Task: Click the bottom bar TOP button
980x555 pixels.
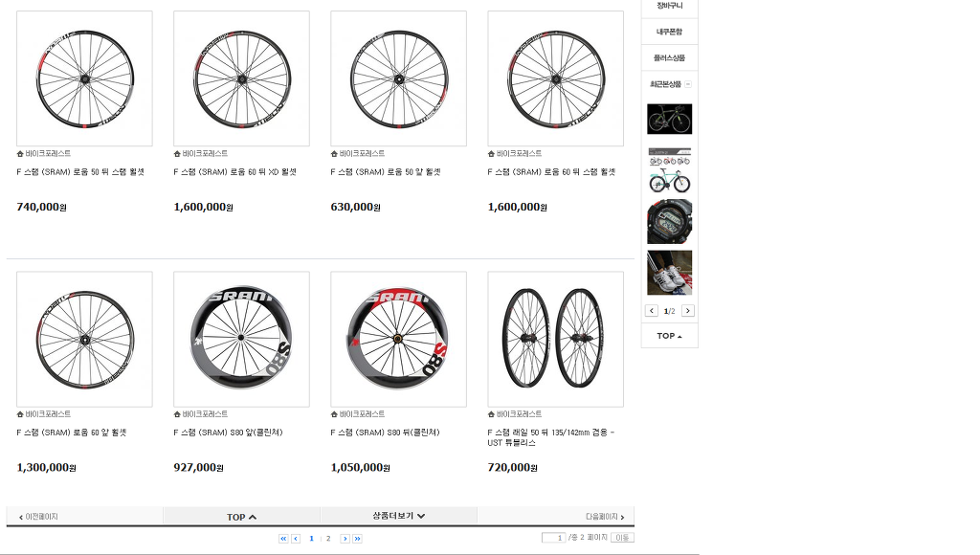Action: point(241,517)
